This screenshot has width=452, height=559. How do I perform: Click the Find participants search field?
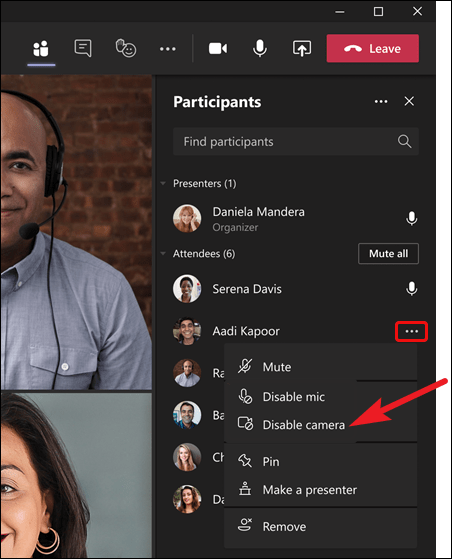point(296,142)
